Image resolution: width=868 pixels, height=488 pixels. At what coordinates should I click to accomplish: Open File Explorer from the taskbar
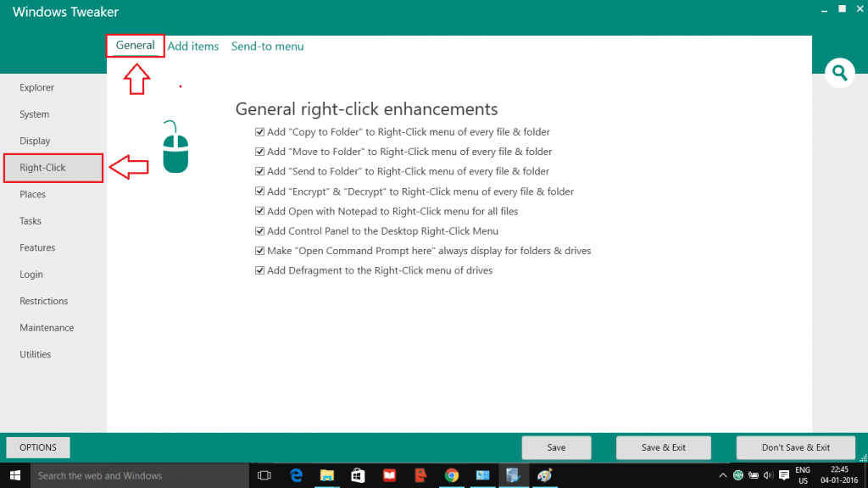click(x=326, y=476)
